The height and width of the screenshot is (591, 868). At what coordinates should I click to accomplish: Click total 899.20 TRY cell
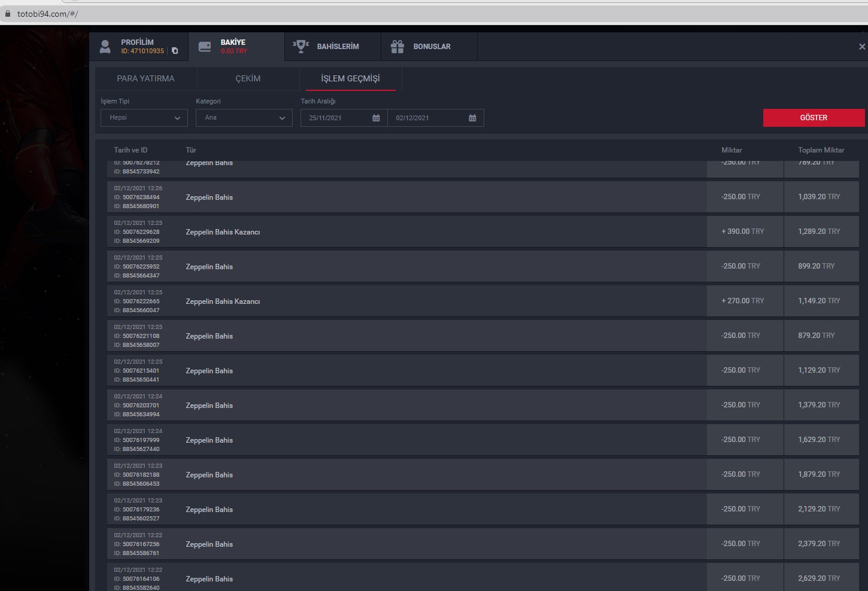(x=821, y=266)
